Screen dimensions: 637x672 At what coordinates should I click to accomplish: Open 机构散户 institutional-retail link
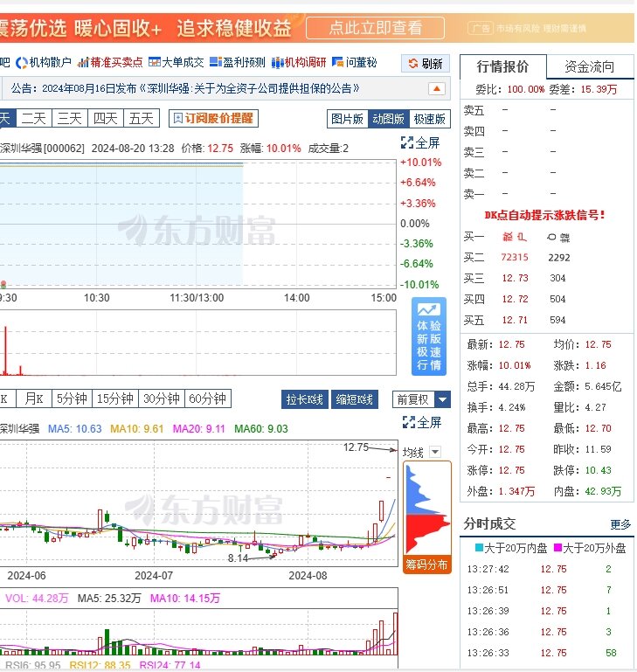coord(44,63)
